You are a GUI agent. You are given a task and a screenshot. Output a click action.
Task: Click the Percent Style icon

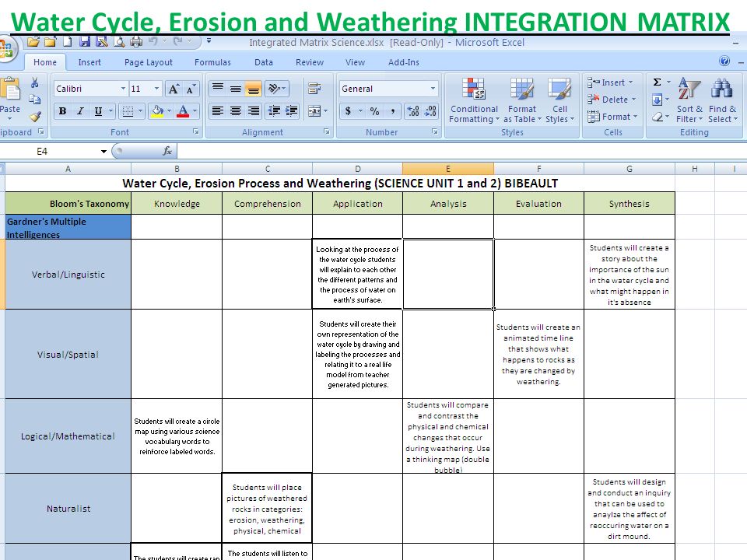click(x=374, y=111)
